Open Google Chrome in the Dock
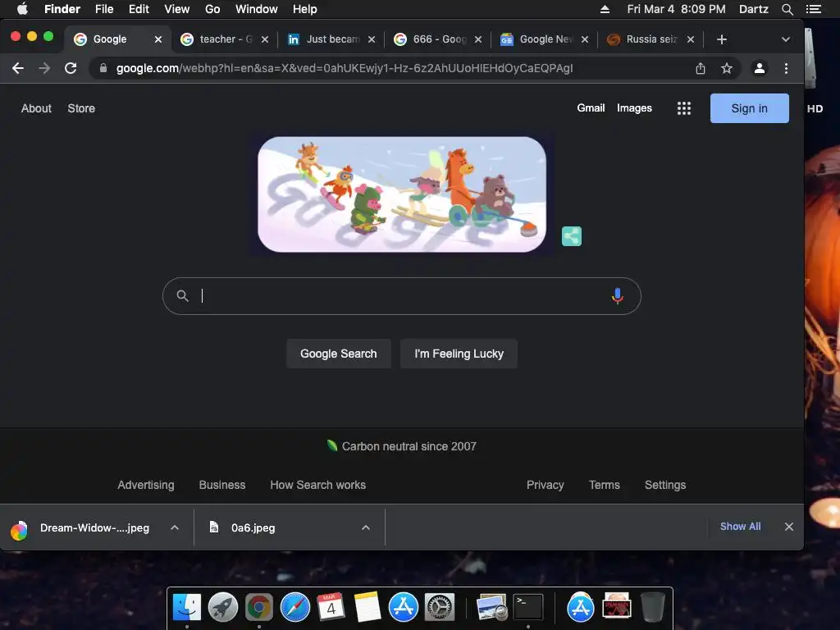The height and width of the screenshot is (630, 840). [x=258, y=608]
